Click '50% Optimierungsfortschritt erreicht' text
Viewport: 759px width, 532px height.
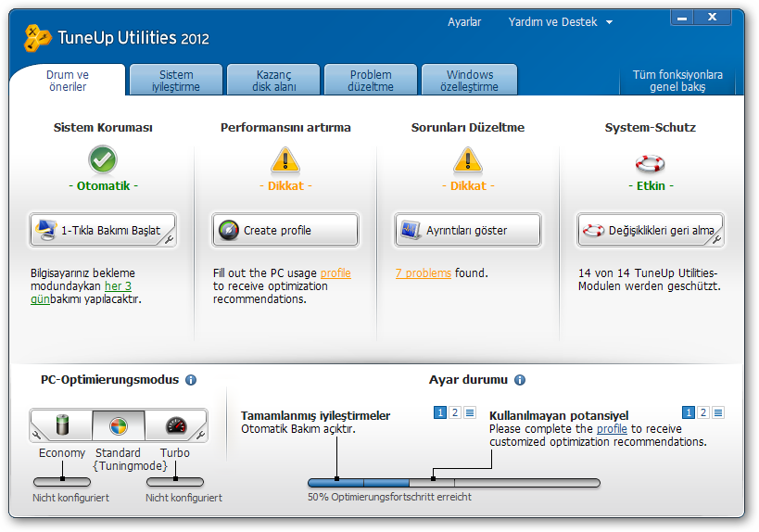(389, 497)
